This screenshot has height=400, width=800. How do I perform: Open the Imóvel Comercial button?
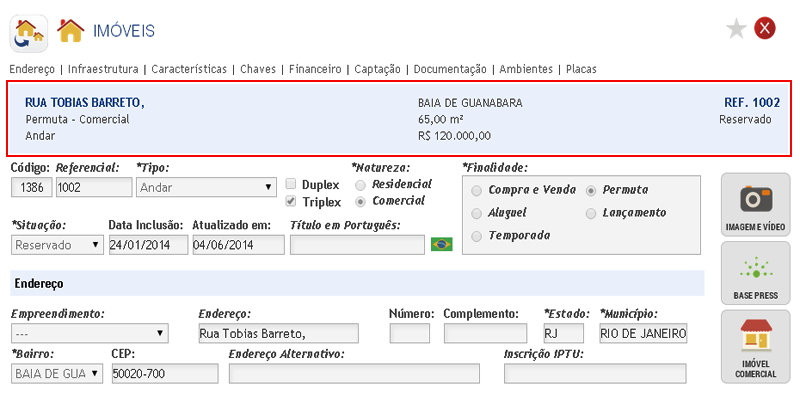click(x=756, y=346)
